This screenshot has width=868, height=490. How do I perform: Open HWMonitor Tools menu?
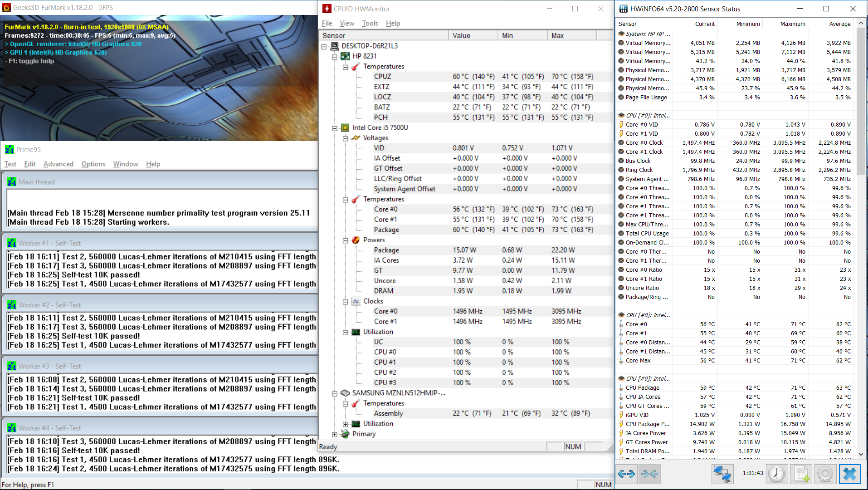click(370, 23)
